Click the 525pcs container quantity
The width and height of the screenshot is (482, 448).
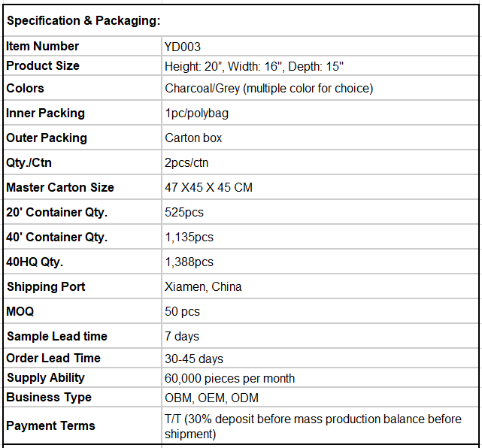point(184,213)
